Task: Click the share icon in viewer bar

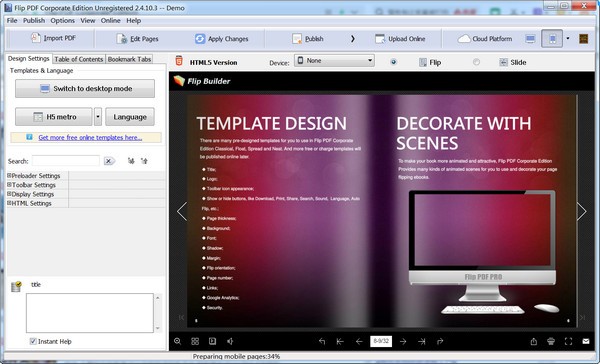Action: pos(534,341)
